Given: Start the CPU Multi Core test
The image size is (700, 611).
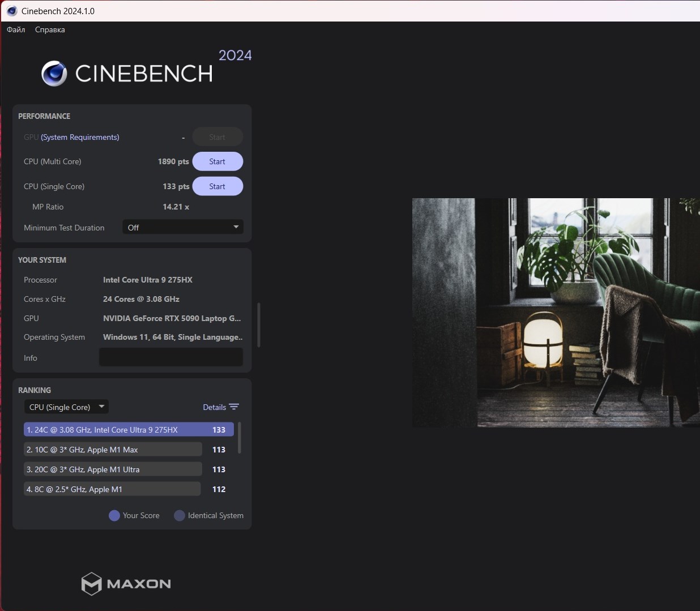Looking at the screenshot, I should click(217, 161).
